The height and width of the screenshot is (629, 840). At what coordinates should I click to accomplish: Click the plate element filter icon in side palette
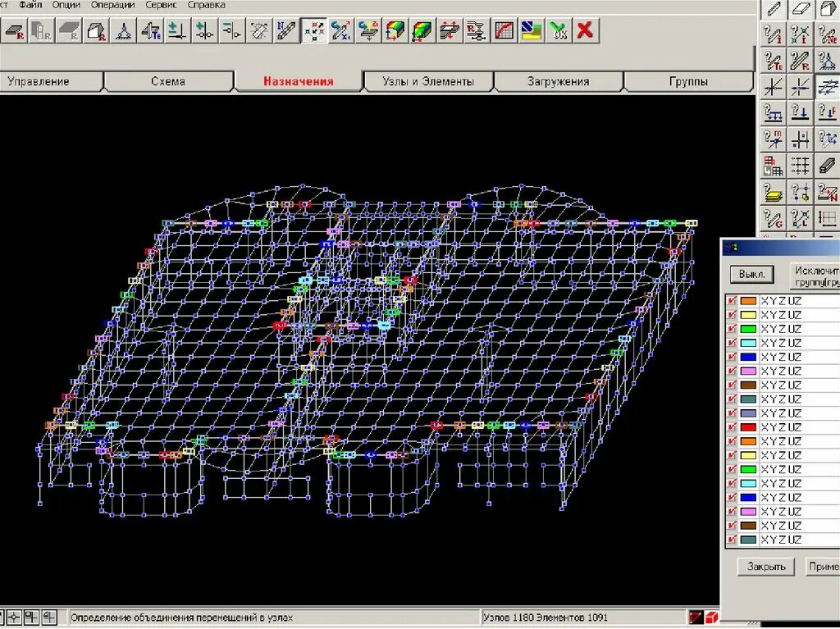(801, 9)
